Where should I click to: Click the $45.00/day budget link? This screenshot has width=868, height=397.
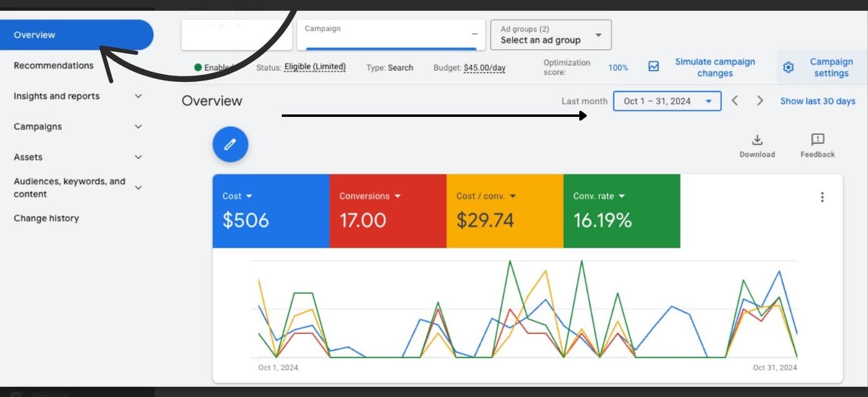pyautogui.click(x=484, y=68)
